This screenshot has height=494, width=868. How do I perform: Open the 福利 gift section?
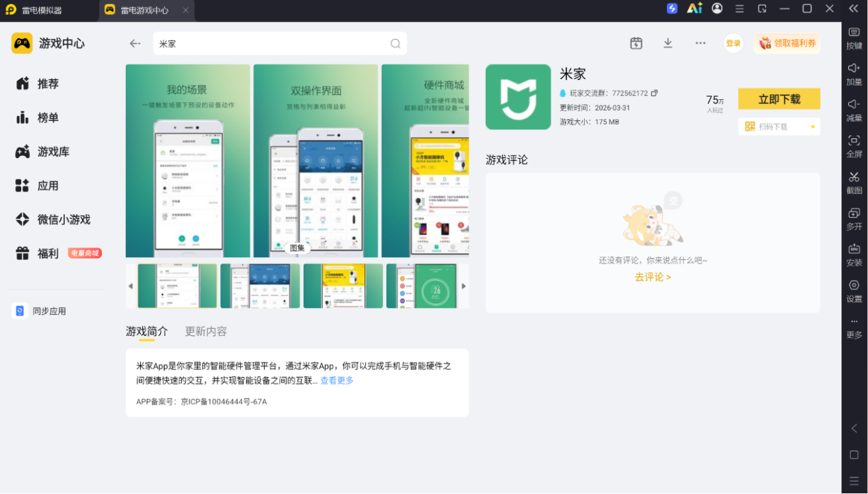[x=38, y=253]
